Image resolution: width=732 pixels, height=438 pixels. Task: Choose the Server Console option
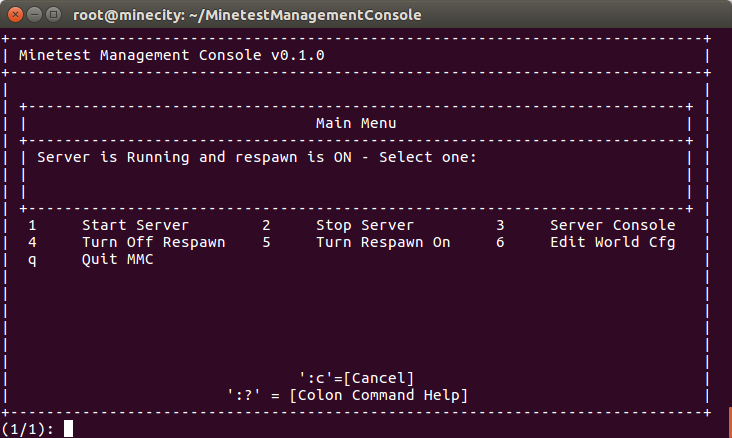(612, 225)
